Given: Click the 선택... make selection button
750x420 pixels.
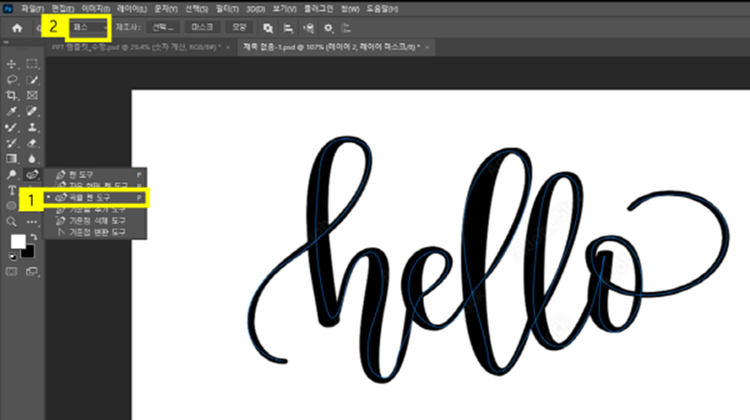Looking at the screenshot, I should click(163, 27).
